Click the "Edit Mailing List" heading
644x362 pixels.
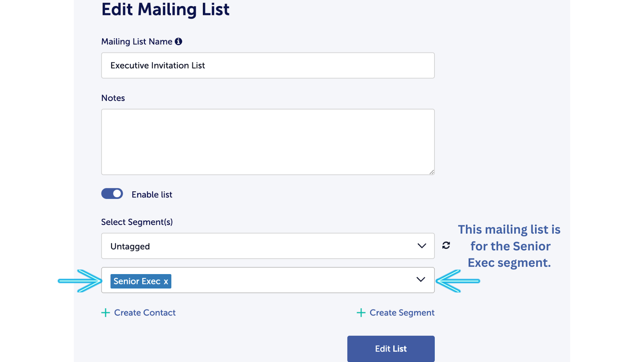[165, 9]
